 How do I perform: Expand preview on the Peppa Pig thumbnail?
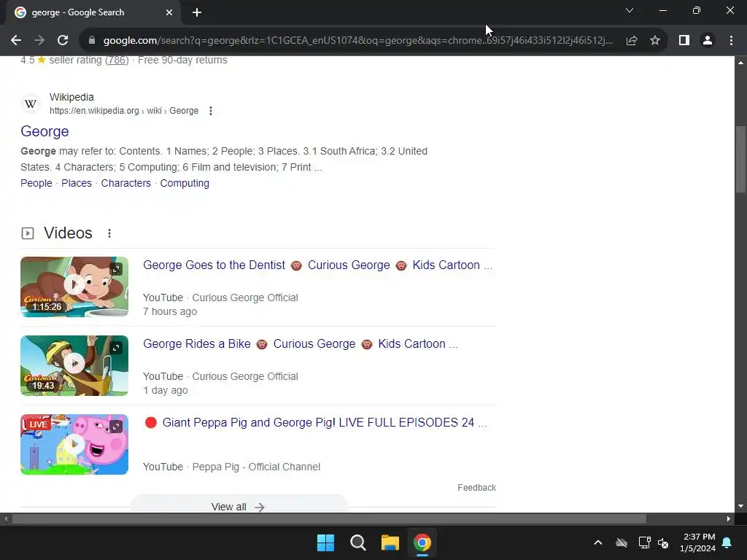tap(116, 426)
